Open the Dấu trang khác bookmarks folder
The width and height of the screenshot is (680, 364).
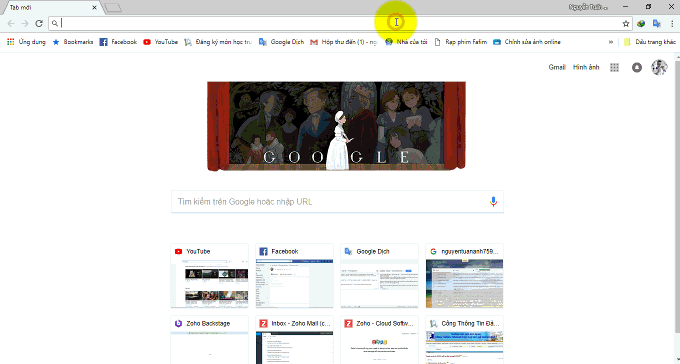click(649, 42)
